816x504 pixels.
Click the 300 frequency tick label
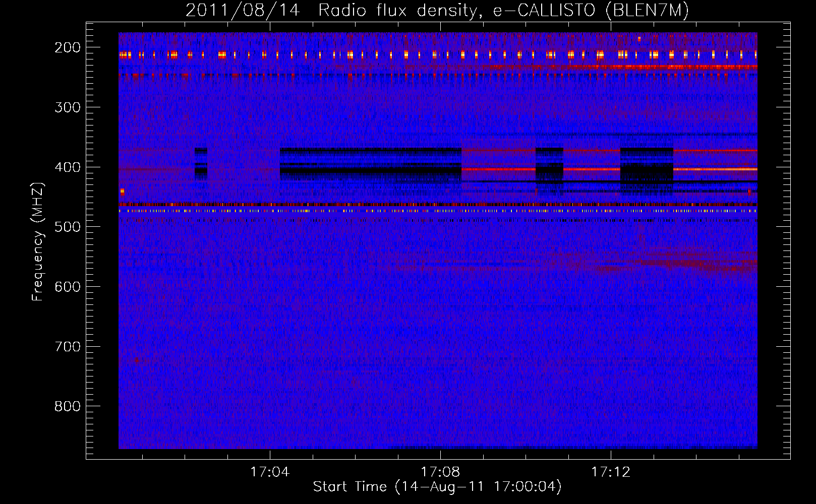pyautogui.click(x=67, y=107)
